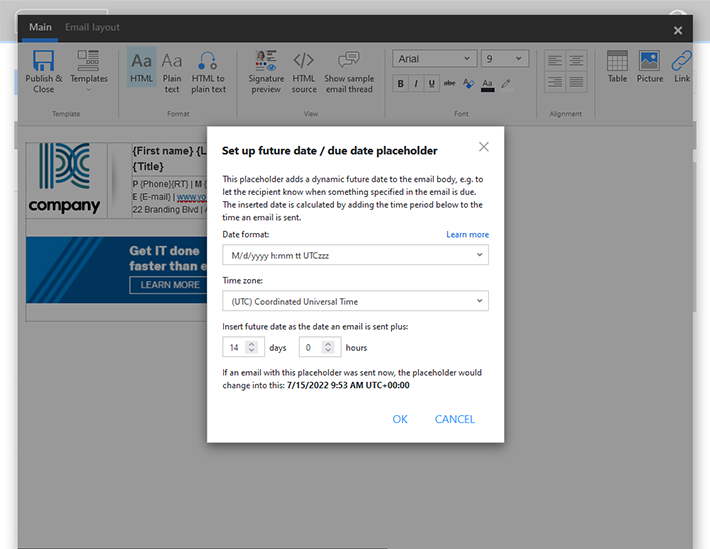Increase the days value by one
Image resolution: width=710 pixels, height=549 pixels.
[x=251, y=344]
